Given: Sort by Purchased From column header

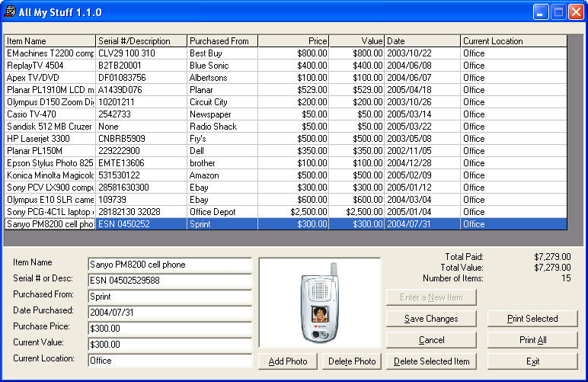Looking at the screenshot, I should tap(222, 41).
